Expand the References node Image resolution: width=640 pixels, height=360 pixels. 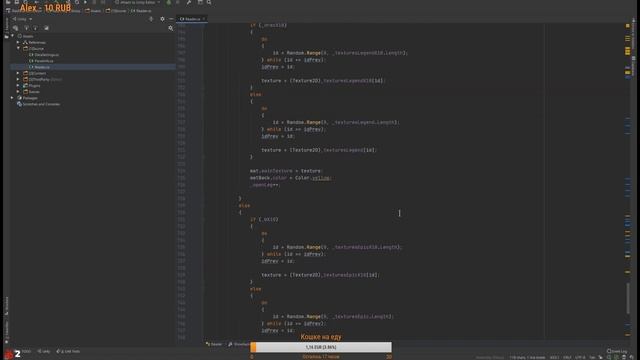click(x=18, y=42)
